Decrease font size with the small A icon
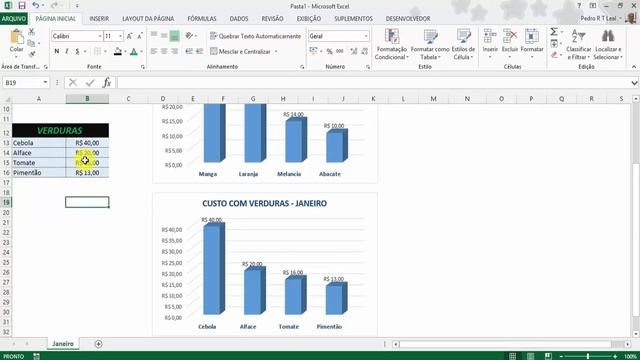 click(140, 36)
